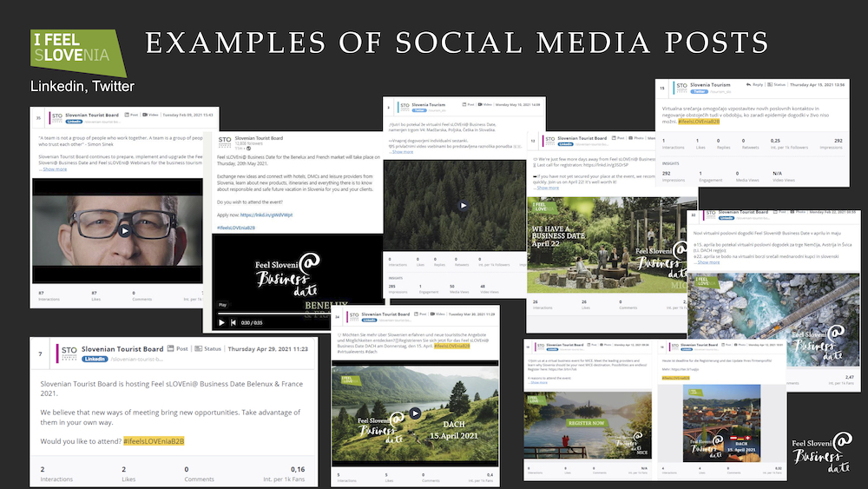The width and height of the screenshot is (868, 489).
Task: Click the Status icon on the April 29 post
Action: (199, 349)
